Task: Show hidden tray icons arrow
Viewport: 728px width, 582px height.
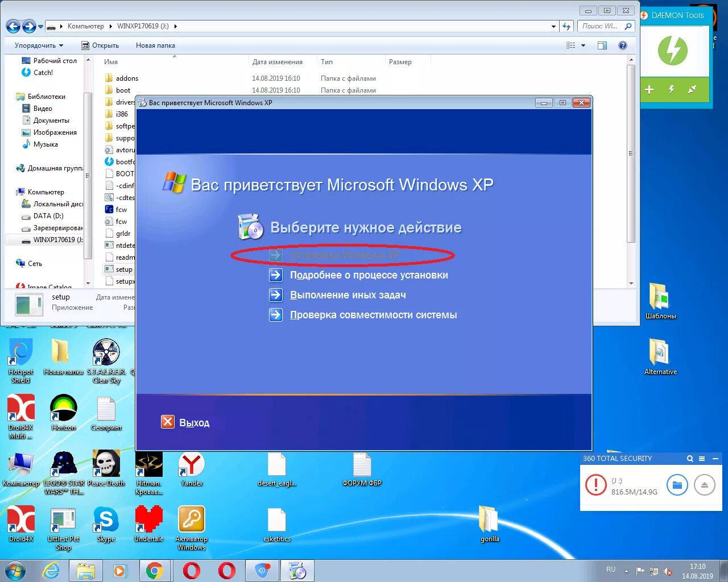Action: point(626,571)
